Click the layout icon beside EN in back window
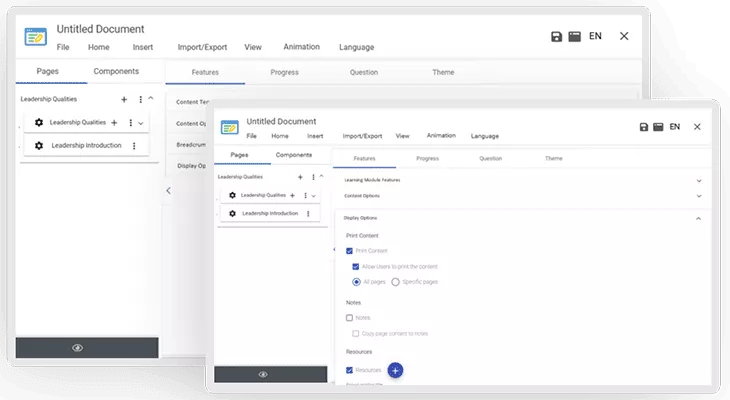This screenshot has width=730, height=400. click(575, 37)
